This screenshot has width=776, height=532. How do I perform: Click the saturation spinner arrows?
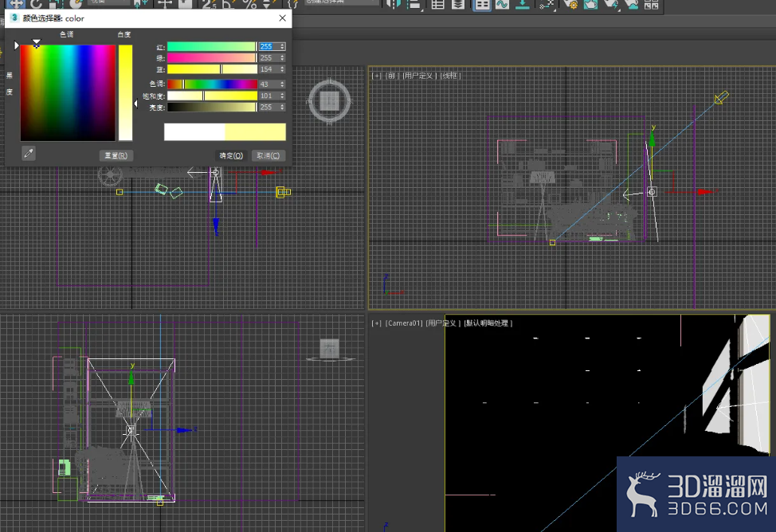[283, 96]
